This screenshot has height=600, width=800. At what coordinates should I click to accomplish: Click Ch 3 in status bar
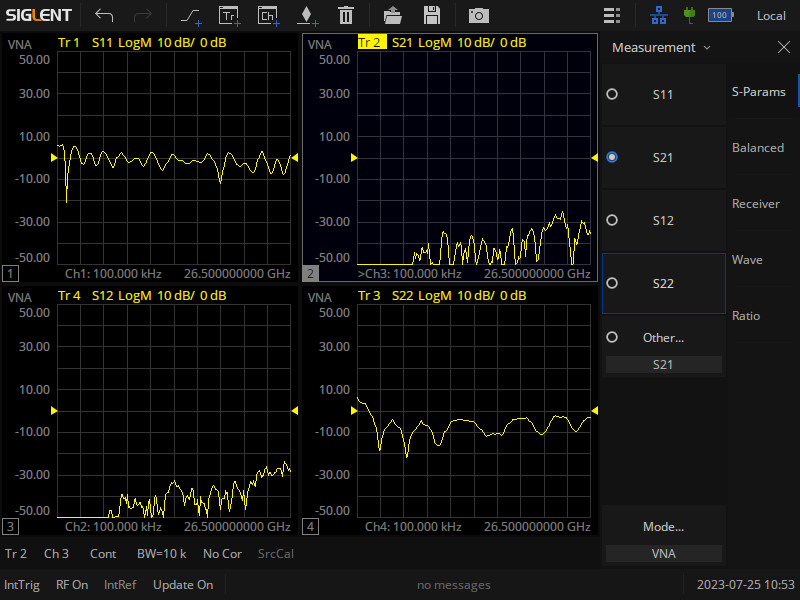pos(56,554)
